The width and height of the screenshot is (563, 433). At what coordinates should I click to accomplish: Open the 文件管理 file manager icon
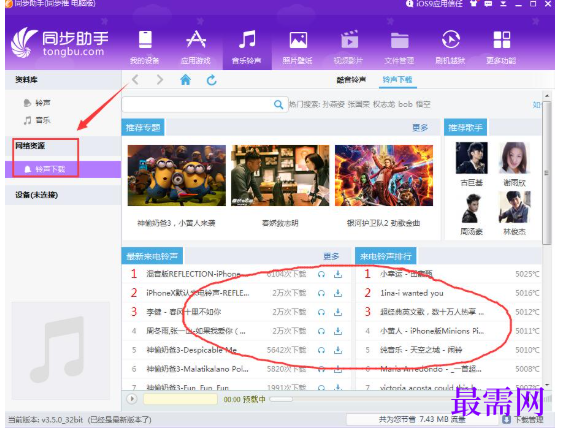400,40
